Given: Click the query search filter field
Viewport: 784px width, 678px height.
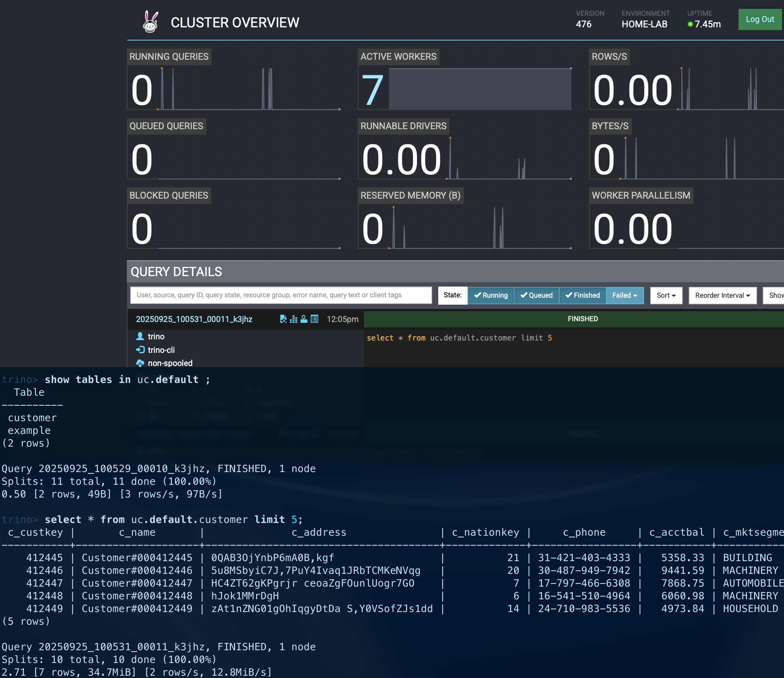Looking at the screenshot, I should (281, 295).
